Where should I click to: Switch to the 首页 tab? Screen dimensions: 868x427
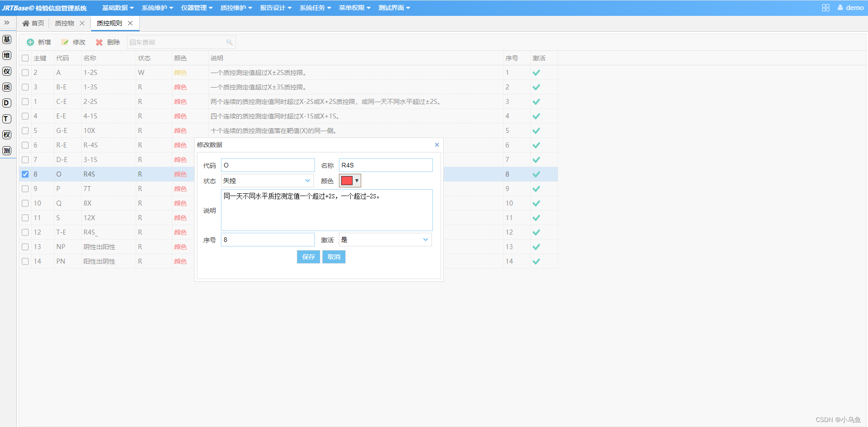coord(33,23)
